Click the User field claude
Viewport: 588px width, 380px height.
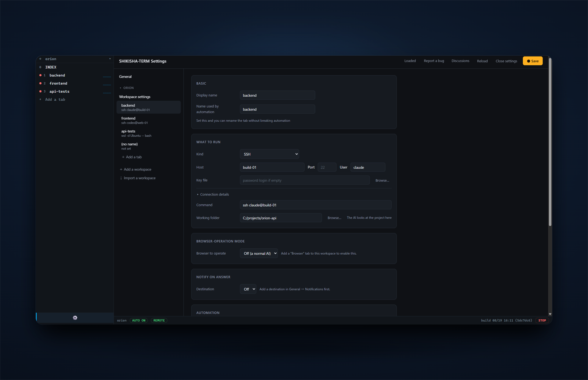click(367, 167)
